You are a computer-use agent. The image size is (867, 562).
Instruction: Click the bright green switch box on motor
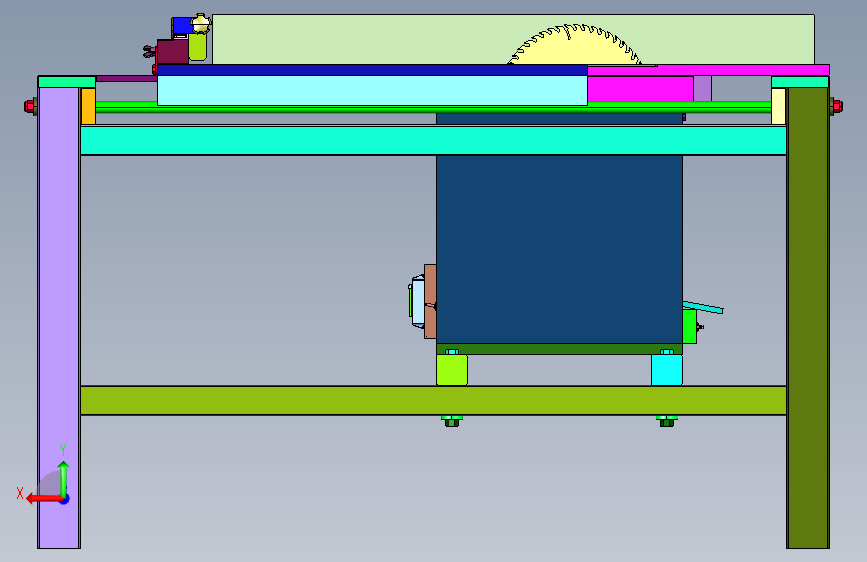tap(690, 326)
